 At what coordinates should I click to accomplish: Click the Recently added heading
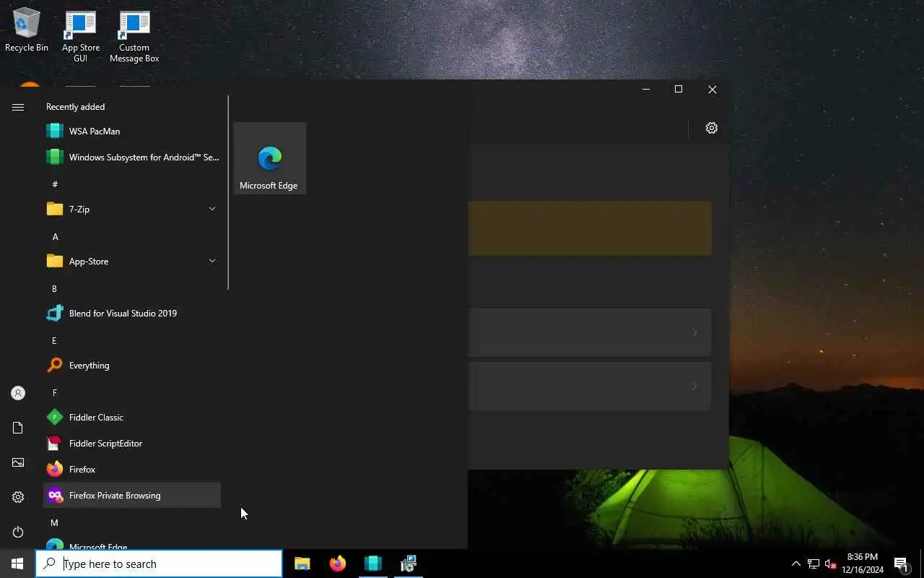75,106
